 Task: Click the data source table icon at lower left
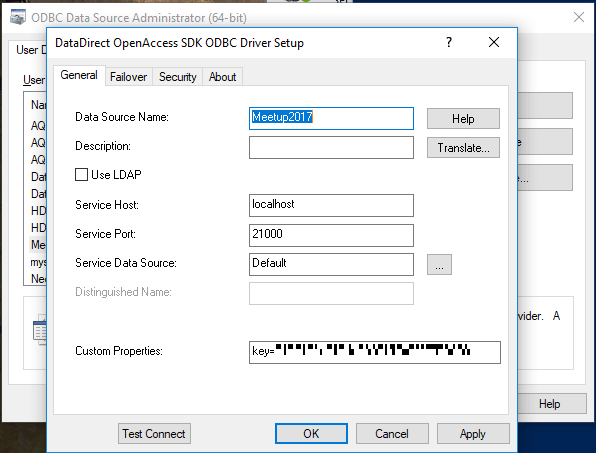pyautogui.click(x=40, y=330)
